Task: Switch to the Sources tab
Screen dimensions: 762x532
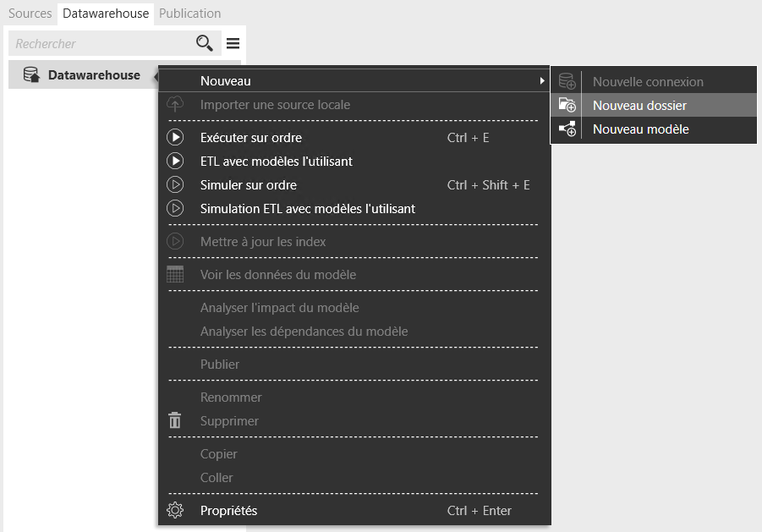Action: pyautogui.click(x=30, y=14)
